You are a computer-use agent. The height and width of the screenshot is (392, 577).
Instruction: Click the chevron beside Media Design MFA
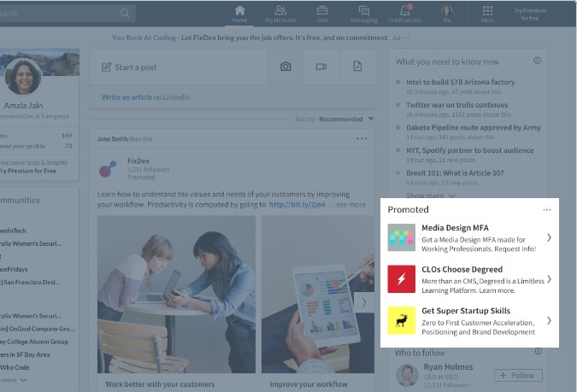(549, 237)
